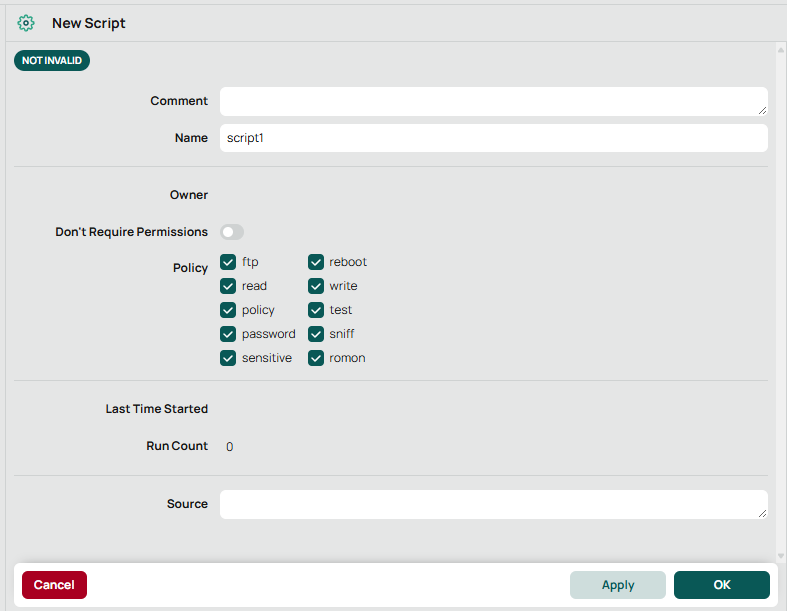Turn off the sensitive policy checkbox
Screen dimensions: 787x611
(228, 358)
